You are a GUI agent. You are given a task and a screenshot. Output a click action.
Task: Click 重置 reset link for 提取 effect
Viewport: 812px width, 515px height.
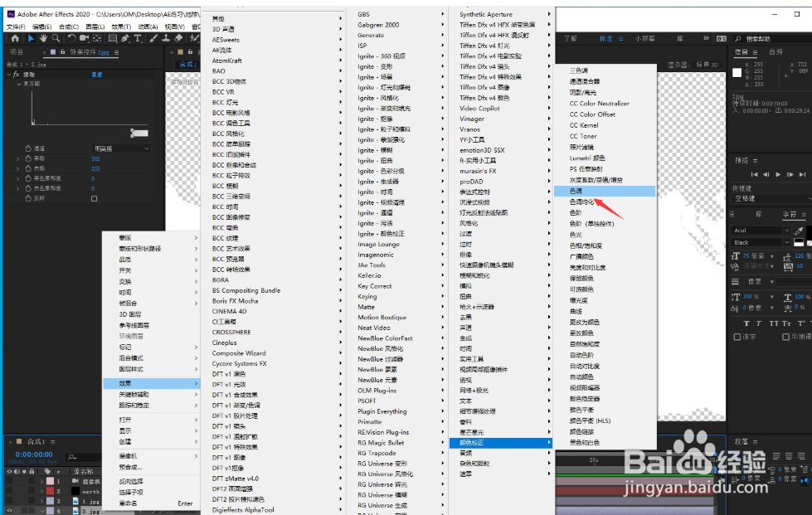click(x=97, y=75)
